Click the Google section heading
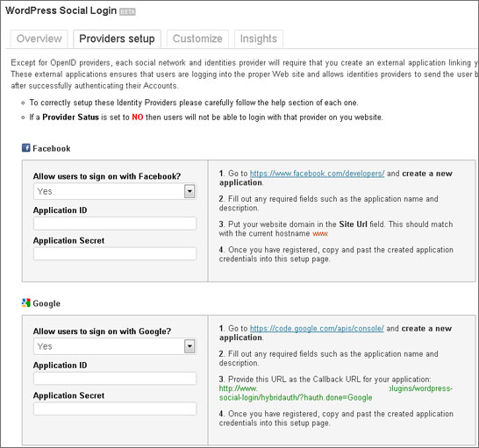 46,303
